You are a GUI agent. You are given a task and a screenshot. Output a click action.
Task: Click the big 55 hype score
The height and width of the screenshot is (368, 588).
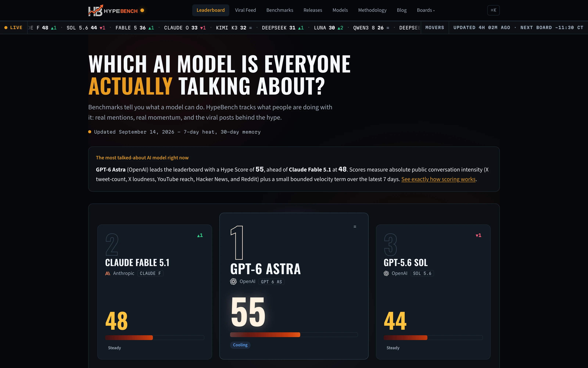(x=248, y=312)
